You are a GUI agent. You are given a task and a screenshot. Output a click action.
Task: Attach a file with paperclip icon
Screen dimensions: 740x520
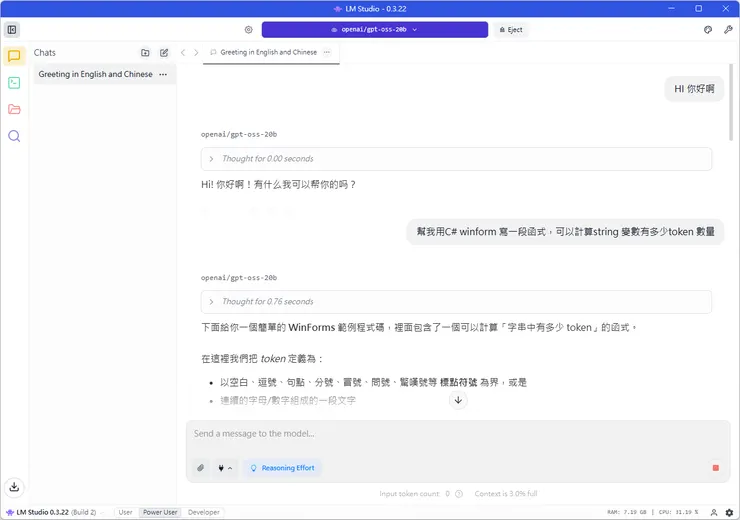(x=201, y=468)
